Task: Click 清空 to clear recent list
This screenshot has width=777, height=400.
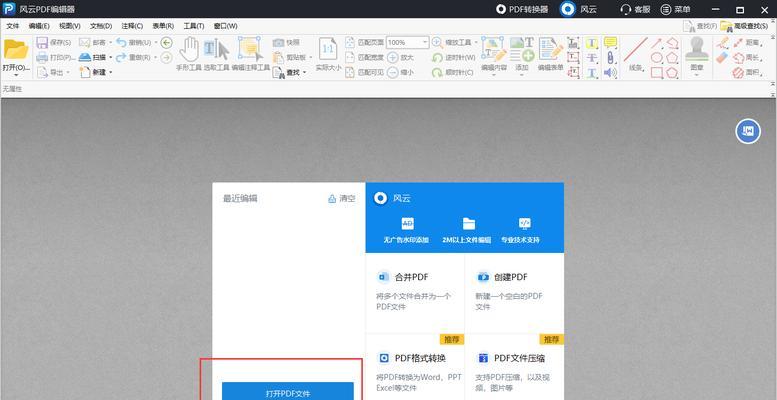Action: coord(342,199)
